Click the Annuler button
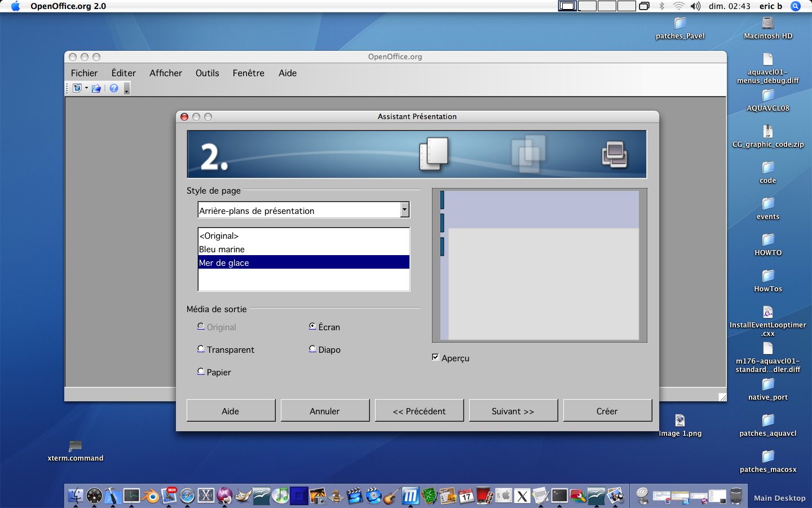The image size is (812, 508). 325,410
